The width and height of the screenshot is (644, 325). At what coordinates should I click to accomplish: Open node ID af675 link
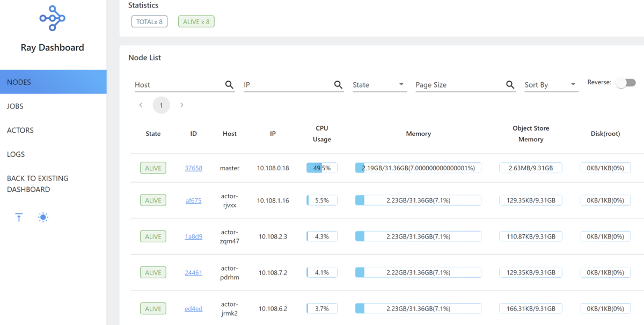click(193, 200)
